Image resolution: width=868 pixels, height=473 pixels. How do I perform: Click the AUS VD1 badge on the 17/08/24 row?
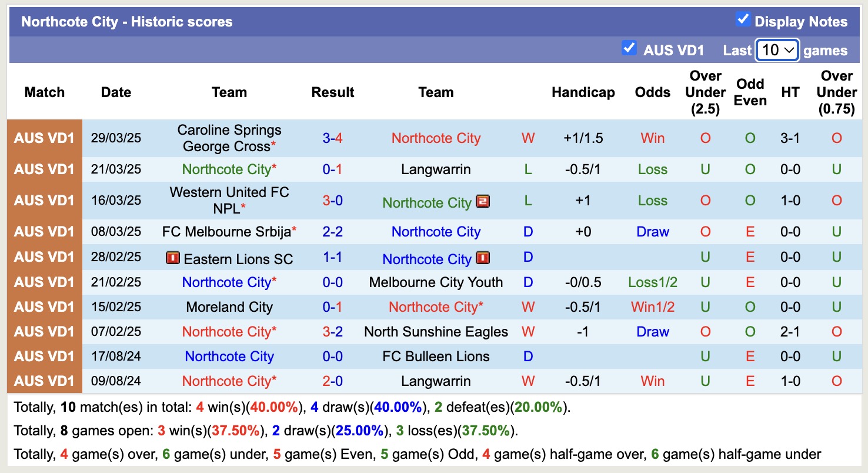(x=44, y=356)
